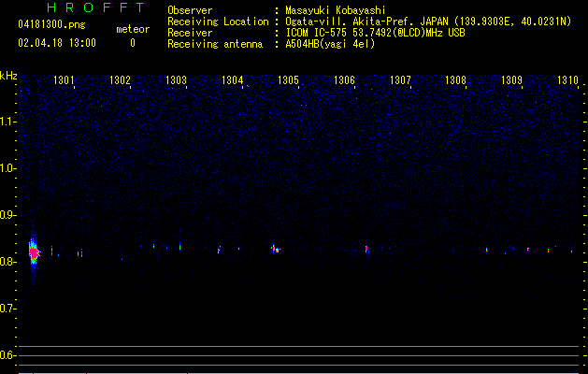Viewport: 588px width, 374px height.
Task: Click the 1303 time axis marker
Action: tap(177, 80)
